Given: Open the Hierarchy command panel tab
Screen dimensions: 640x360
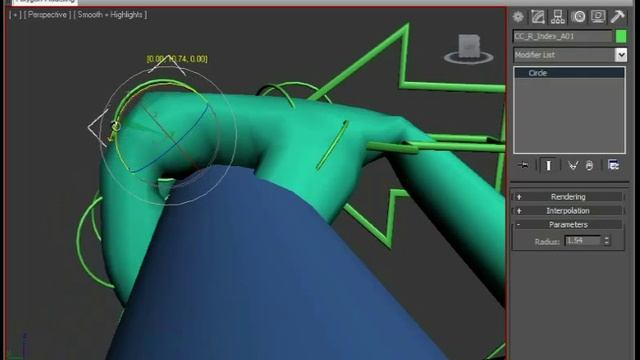Looking at the screenshot, I should 558,17.
